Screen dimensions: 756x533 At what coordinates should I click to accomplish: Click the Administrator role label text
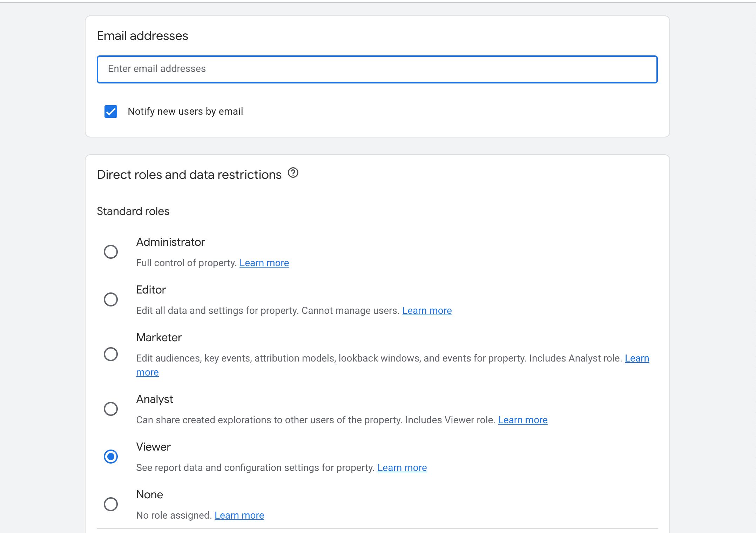pyautogui.click(x=170, y=242)
